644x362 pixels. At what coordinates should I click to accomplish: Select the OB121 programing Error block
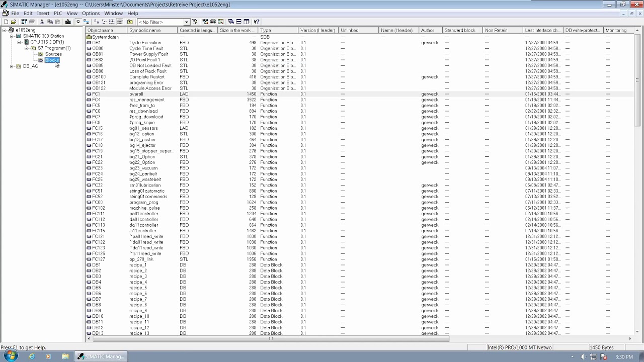coord(360,82)
